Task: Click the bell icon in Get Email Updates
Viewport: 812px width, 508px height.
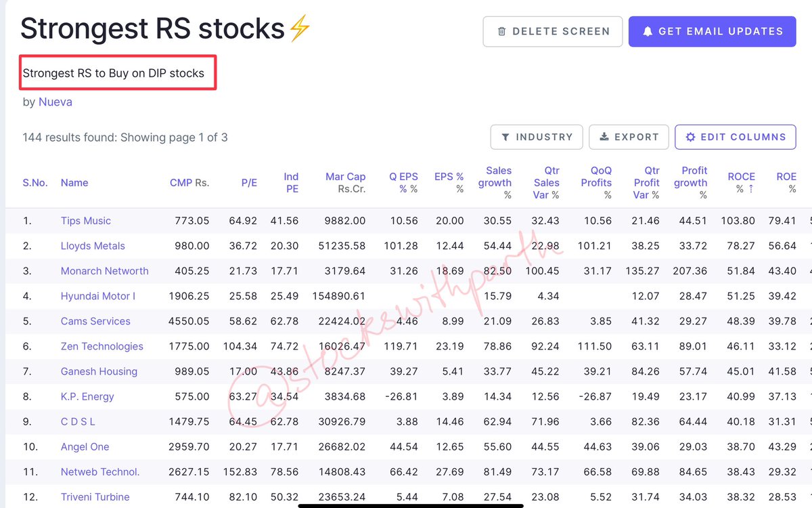Action: click(x=648, y=31)
